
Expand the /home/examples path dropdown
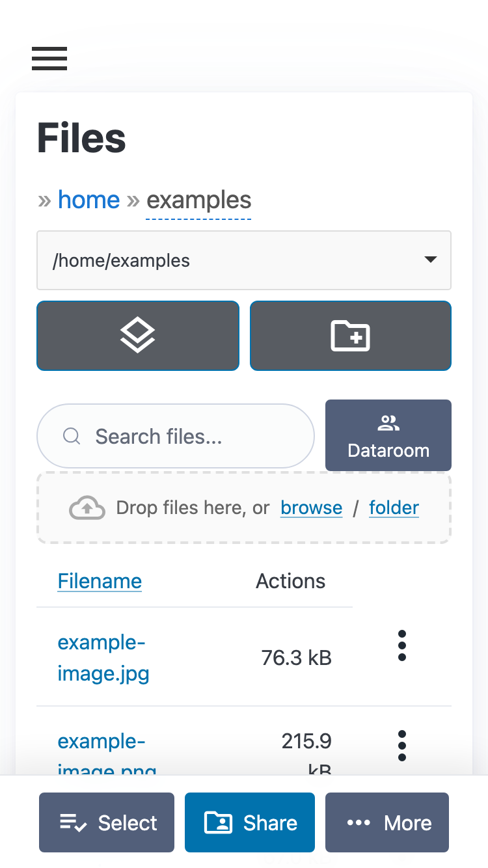pyautogui.click(x=244, y=260)
